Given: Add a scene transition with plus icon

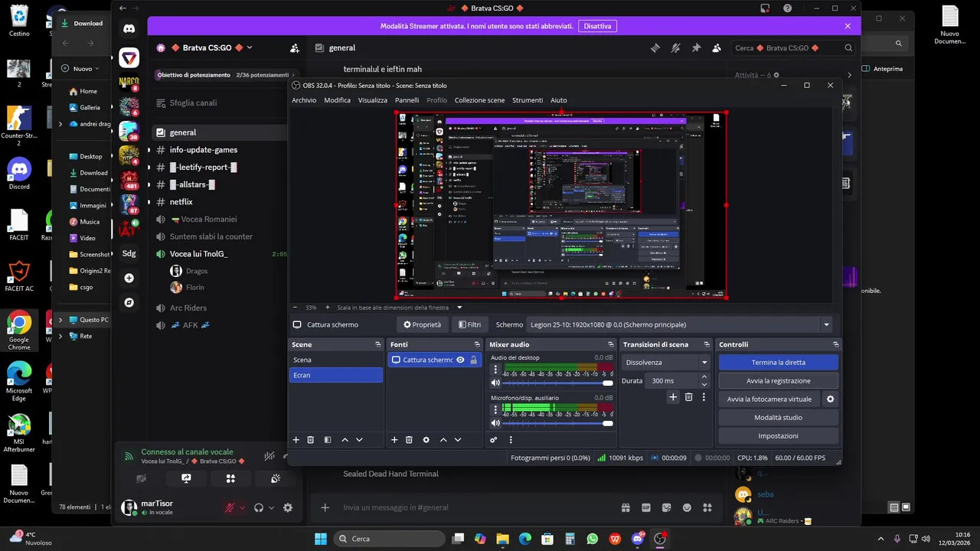Looking at the screenshot, I should (x=673, y=397).
